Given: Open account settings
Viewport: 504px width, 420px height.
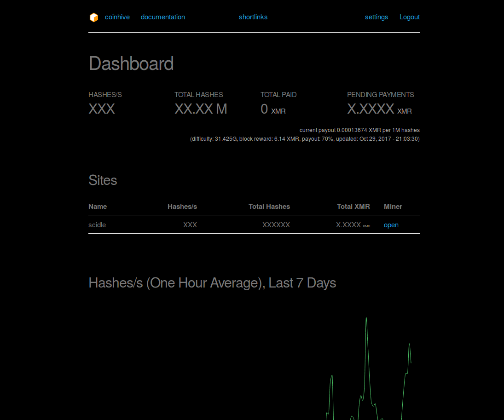Looking at the screenshot, I should coord(377,17).
